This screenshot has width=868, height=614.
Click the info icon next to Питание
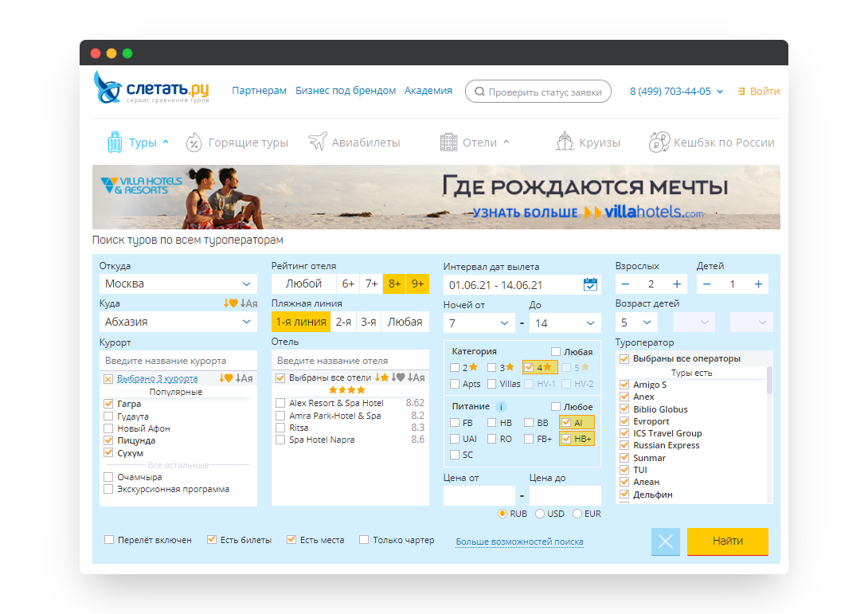(x=502, y=407)
